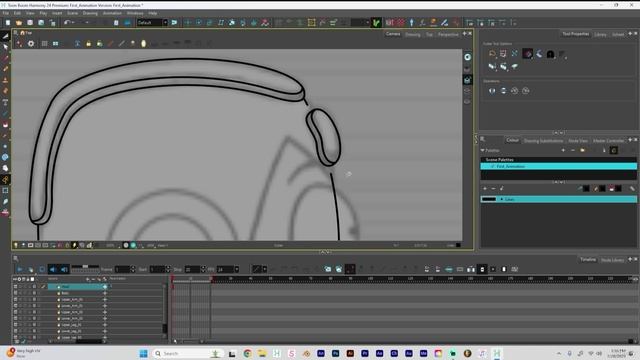Click the yellow padlock icon in Camera toolbar

tap(89, 43)
